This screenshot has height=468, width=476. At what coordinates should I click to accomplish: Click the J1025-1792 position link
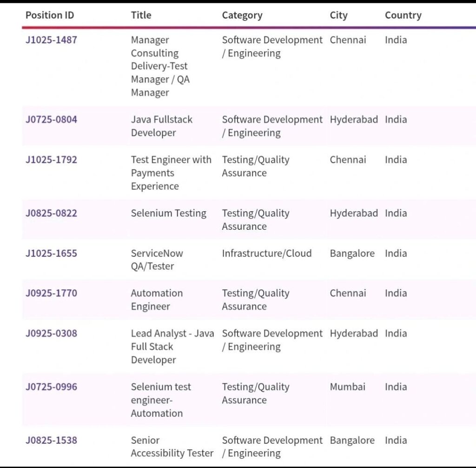[51, 160]
